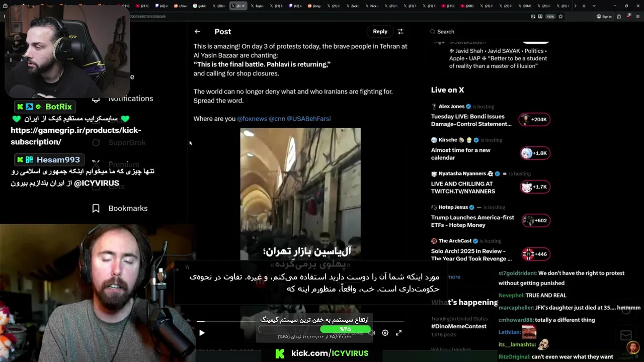Click the gamegrip.ir kick-subscription link text

tap(76, 136)
